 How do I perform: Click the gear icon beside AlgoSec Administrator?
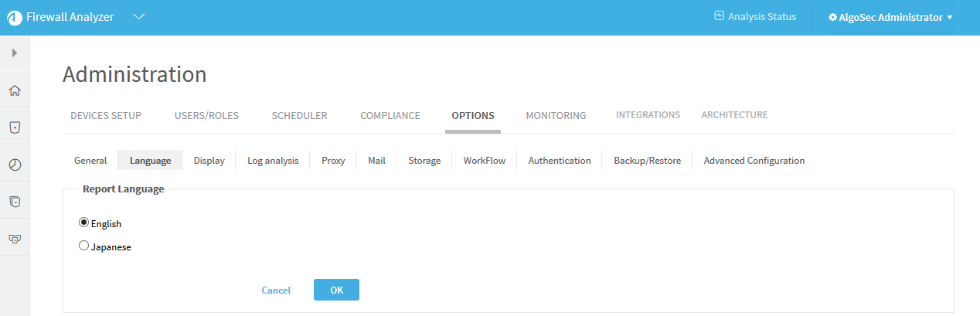pyautogui.click(x=832, y=17)
